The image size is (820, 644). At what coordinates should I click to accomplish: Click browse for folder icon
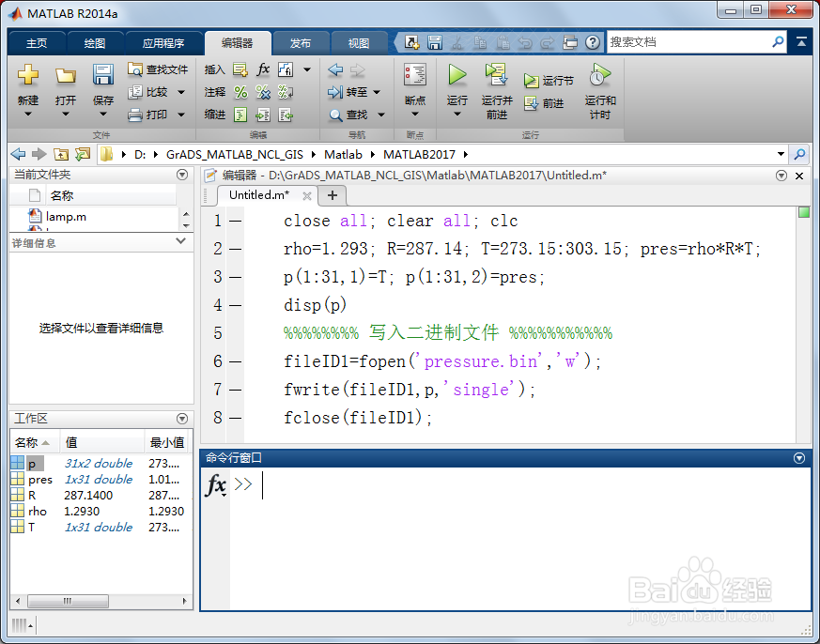click(83, 154)
